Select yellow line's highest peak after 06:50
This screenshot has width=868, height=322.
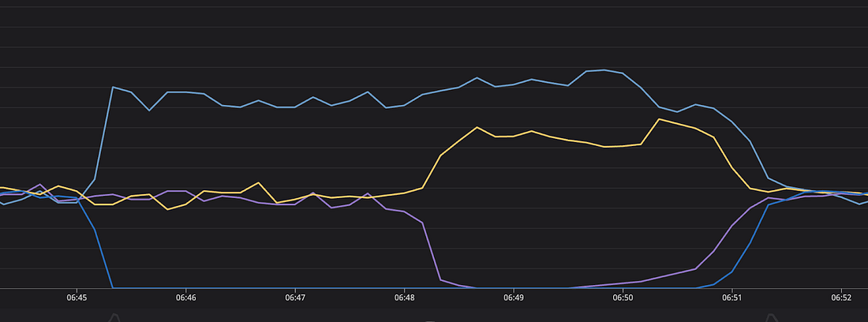659,119
